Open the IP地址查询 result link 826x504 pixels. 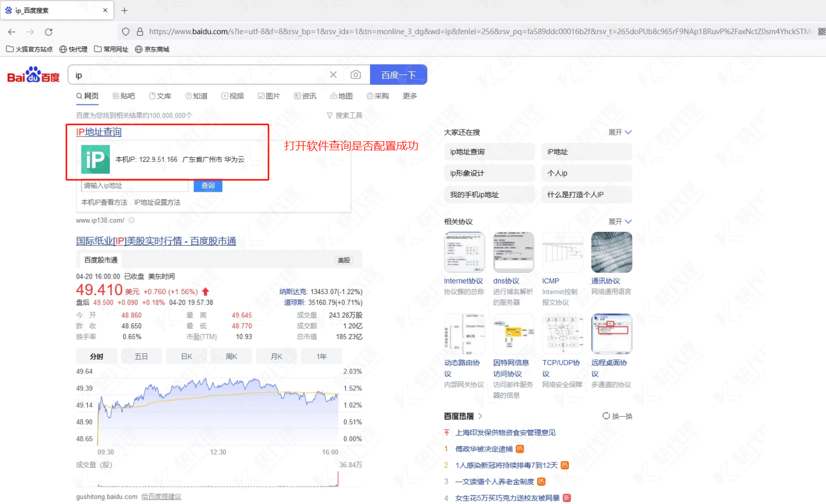99,132
